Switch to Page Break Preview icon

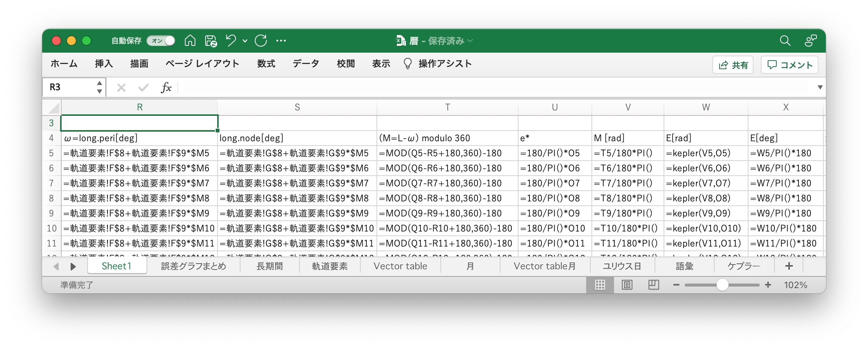click(x=654, y=285)
